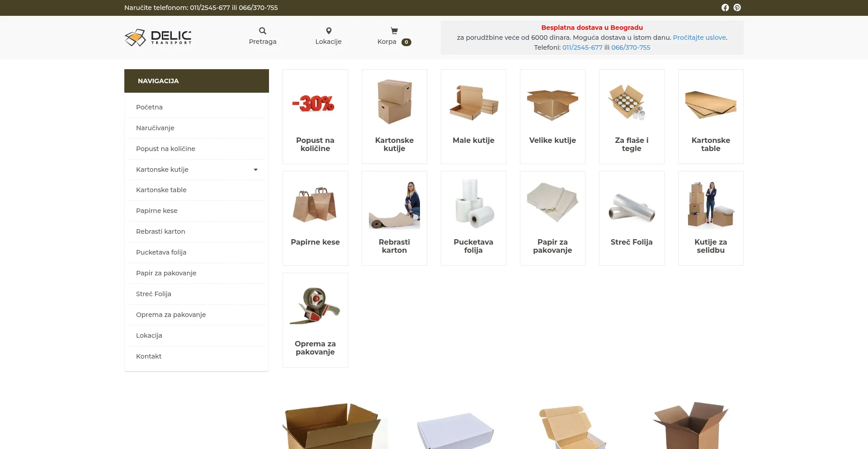The image size is (868, 449).
Task: Open the Korpa shopping cart icon
Action: click(394, 31)
